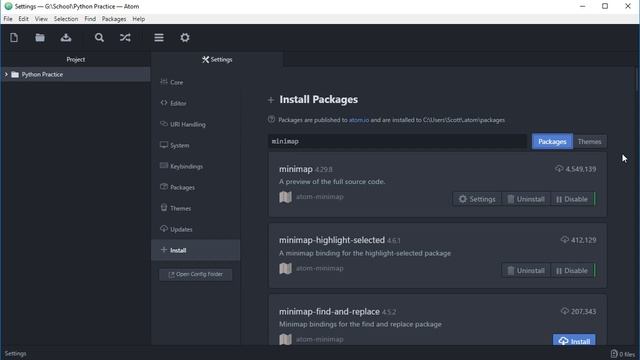Install minimap-find-and-replace package

coord(574,340)
